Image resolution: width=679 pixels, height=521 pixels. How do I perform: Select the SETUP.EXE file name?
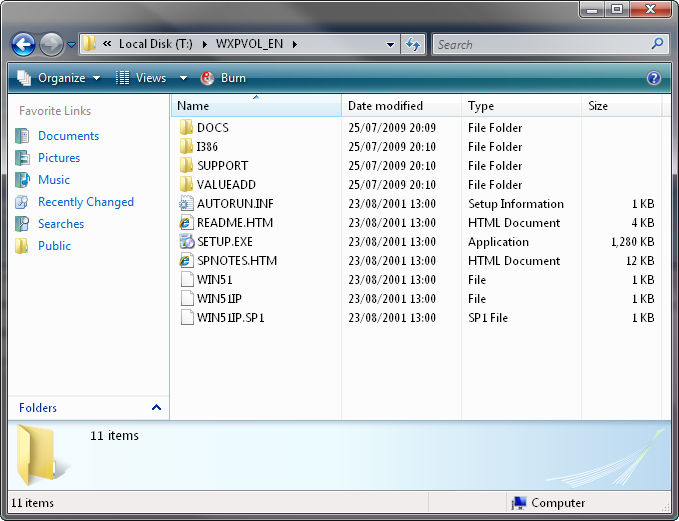coord(225,242)
